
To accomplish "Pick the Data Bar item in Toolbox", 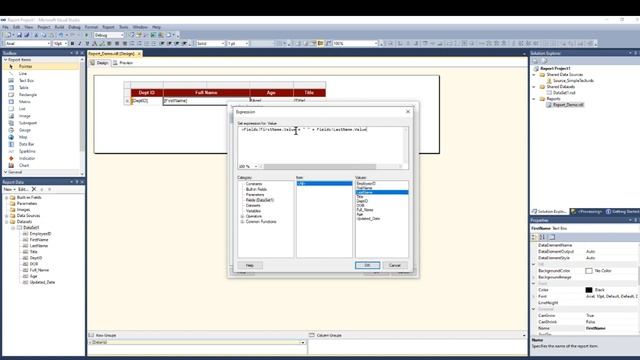I will coord(27,144).
